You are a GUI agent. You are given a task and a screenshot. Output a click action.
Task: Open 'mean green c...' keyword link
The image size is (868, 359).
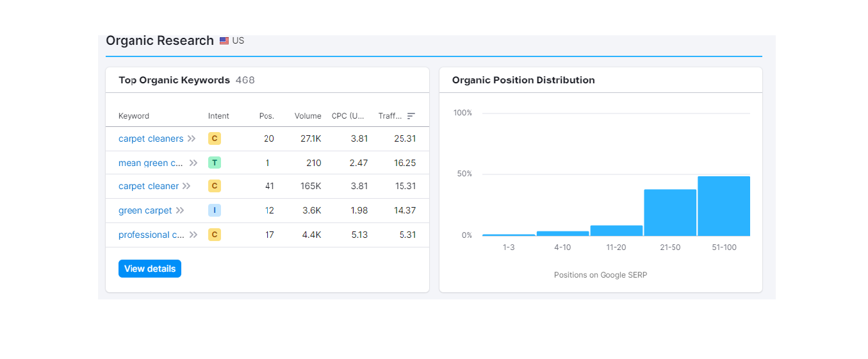(151, 163)
